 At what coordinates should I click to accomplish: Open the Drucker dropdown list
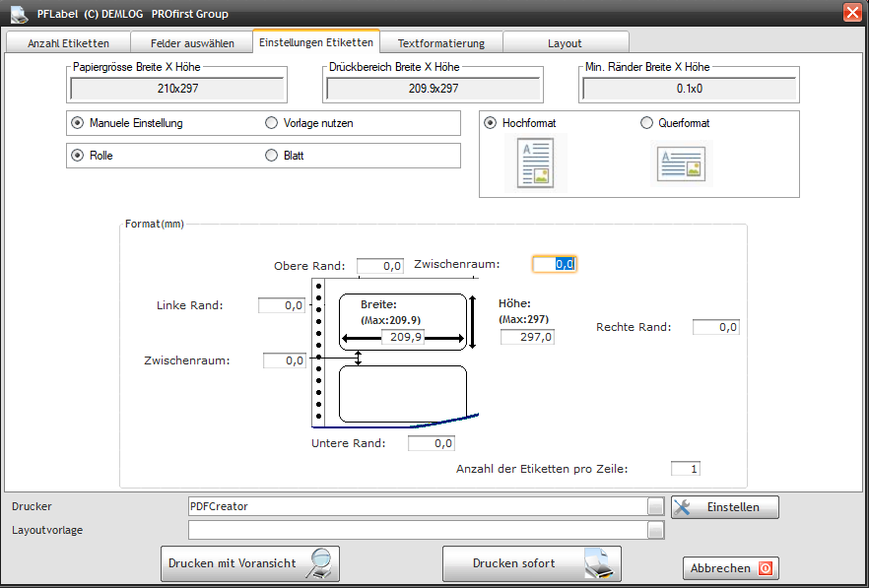[x=656, y=506]
